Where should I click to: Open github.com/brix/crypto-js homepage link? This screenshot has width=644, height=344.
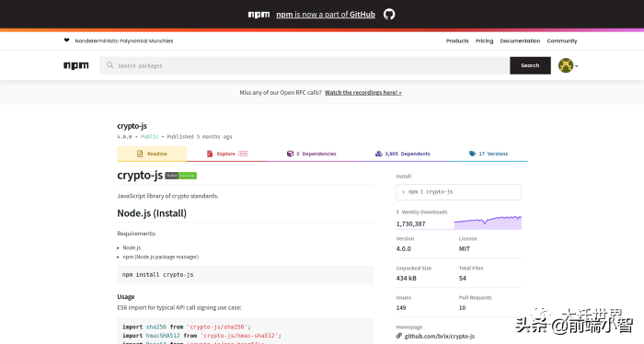[x=440, y=337]
